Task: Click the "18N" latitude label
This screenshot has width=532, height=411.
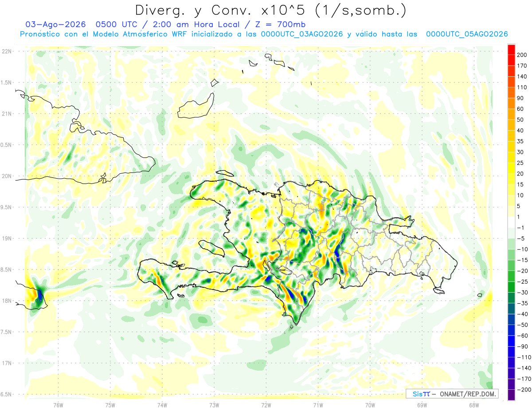Action: tap(8, 301)
